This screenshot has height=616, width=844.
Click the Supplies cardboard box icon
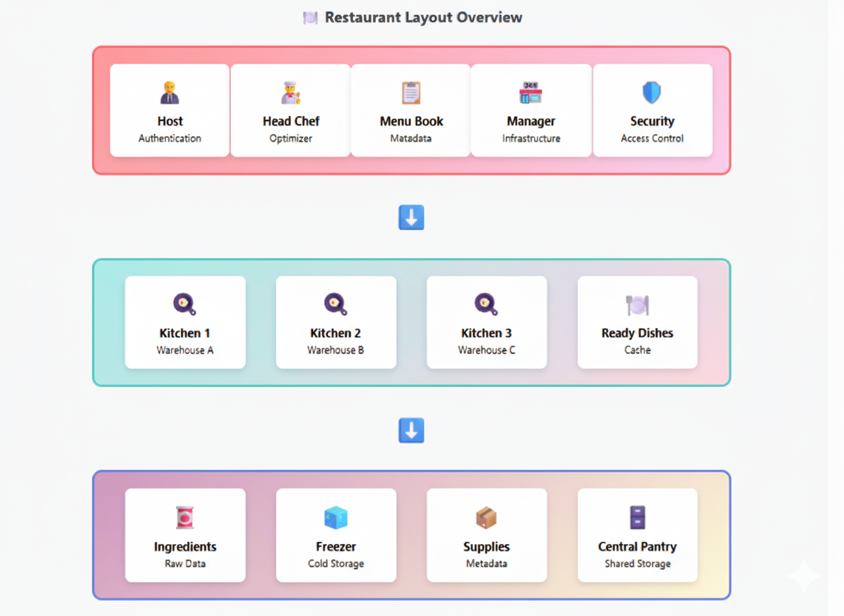pyautogui.click(x=486, y=518)
